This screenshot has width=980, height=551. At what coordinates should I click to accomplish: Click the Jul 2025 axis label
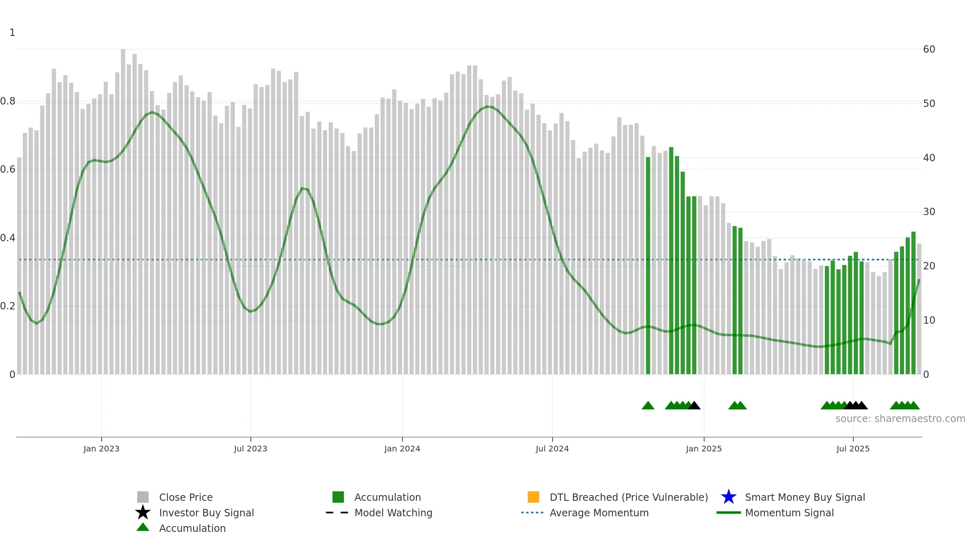point(853,449)
